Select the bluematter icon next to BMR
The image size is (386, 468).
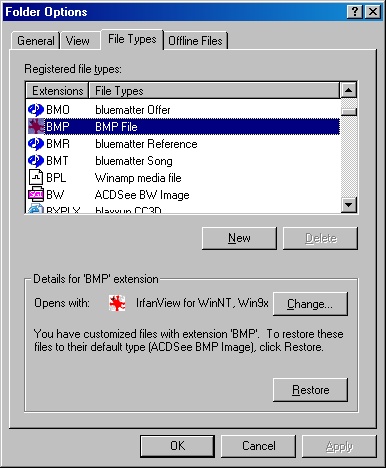tap(36, 144)
